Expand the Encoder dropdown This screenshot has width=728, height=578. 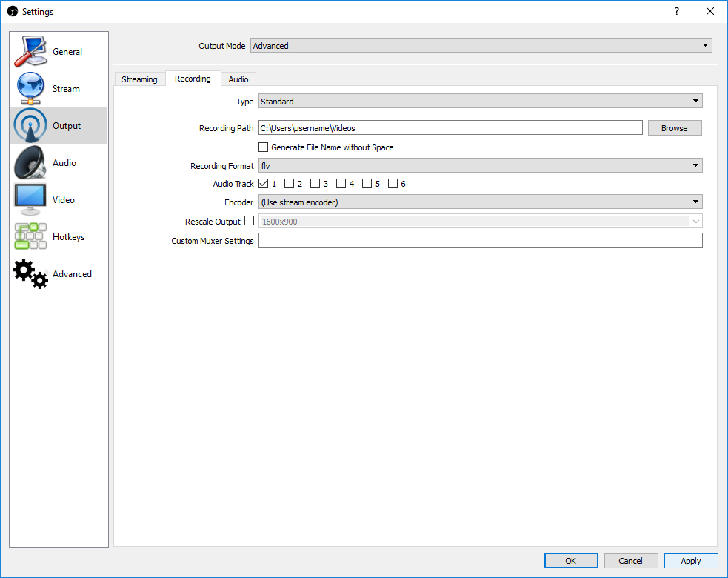(x=480, y=202)
